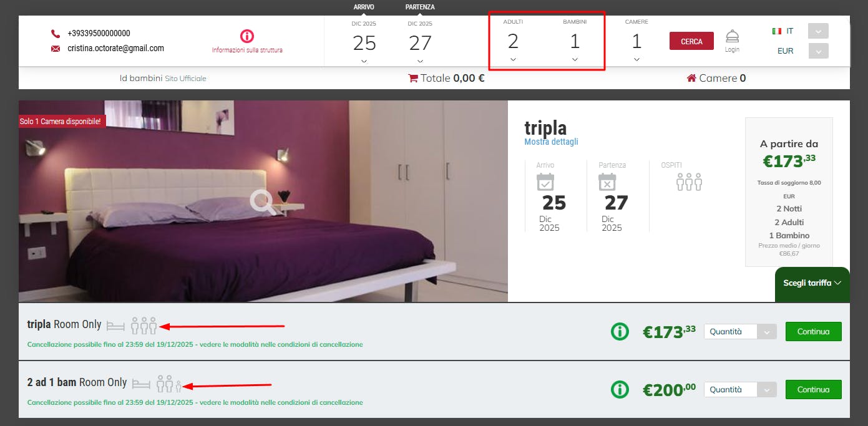Open the red structure information icon
Image resolution: width=868 pixels, height=426 pixels.
tap(247, 36)
